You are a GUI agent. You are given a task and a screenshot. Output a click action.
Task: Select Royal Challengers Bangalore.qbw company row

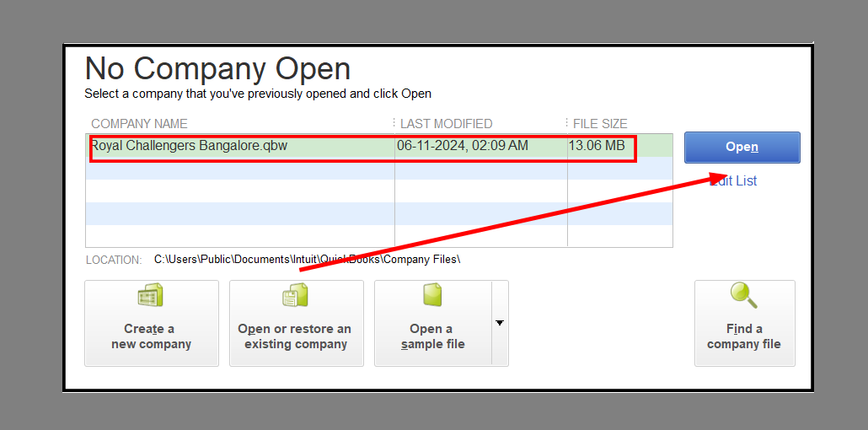(x=379, y=146)
